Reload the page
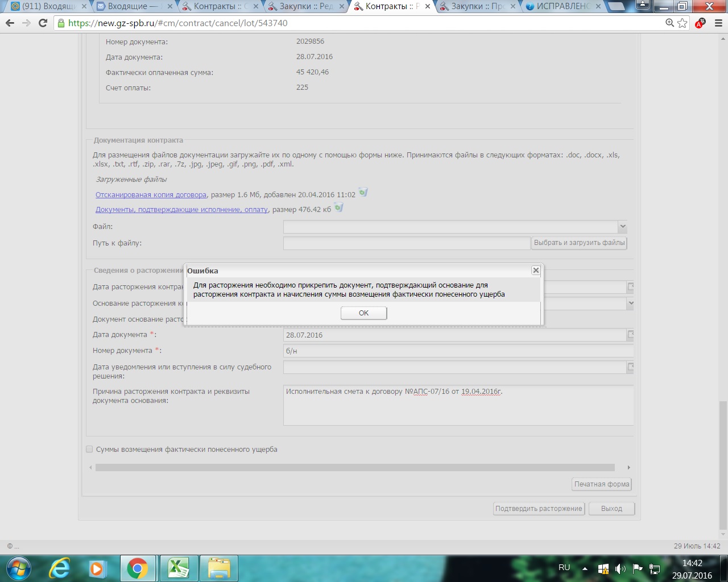728x582 pixels. [43, 23]
